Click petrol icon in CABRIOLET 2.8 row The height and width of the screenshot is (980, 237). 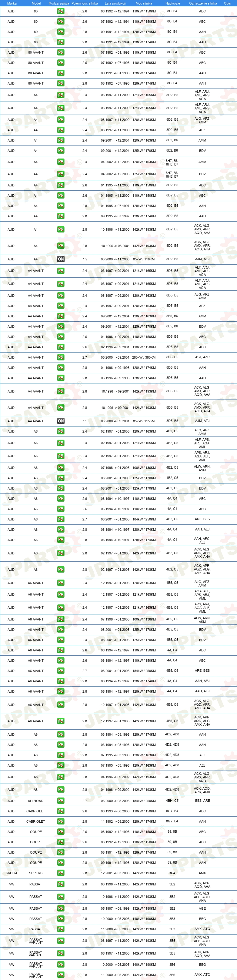61,821
